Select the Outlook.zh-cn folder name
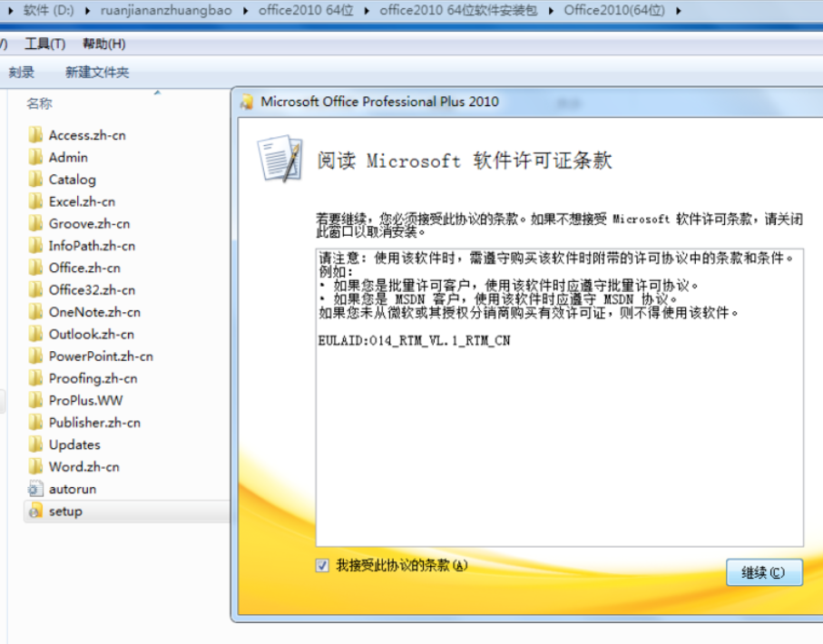 click(92, 335)
